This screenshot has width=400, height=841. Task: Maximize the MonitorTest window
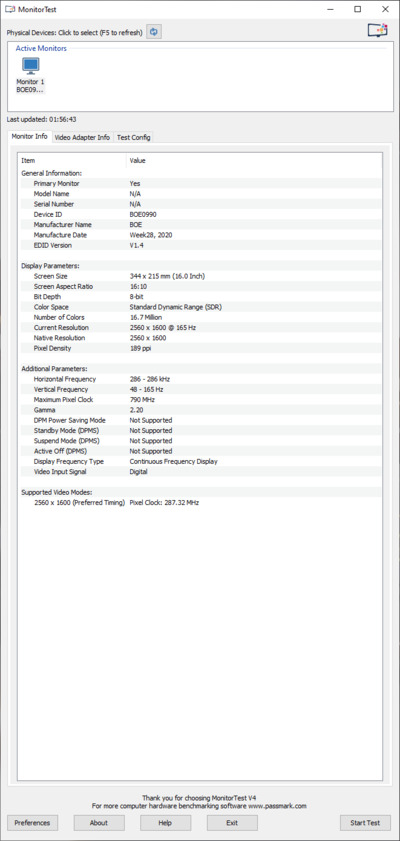(x=357, y=9)
